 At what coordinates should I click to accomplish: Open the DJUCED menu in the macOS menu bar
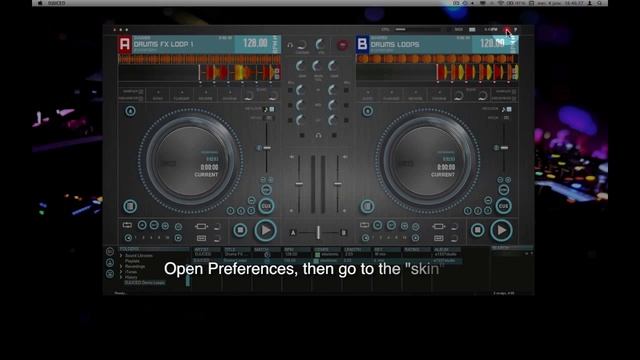(x=56, y=3)
